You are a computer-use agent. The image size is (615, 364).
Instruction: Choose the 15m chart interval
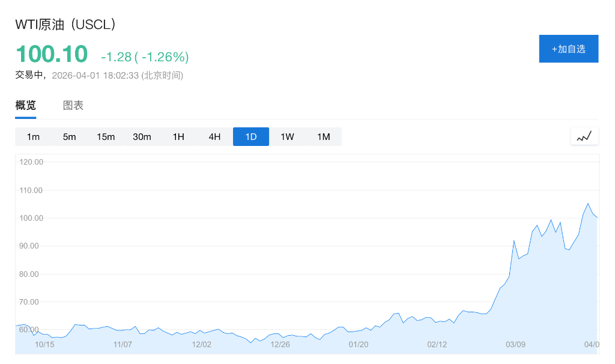[106, 137]
